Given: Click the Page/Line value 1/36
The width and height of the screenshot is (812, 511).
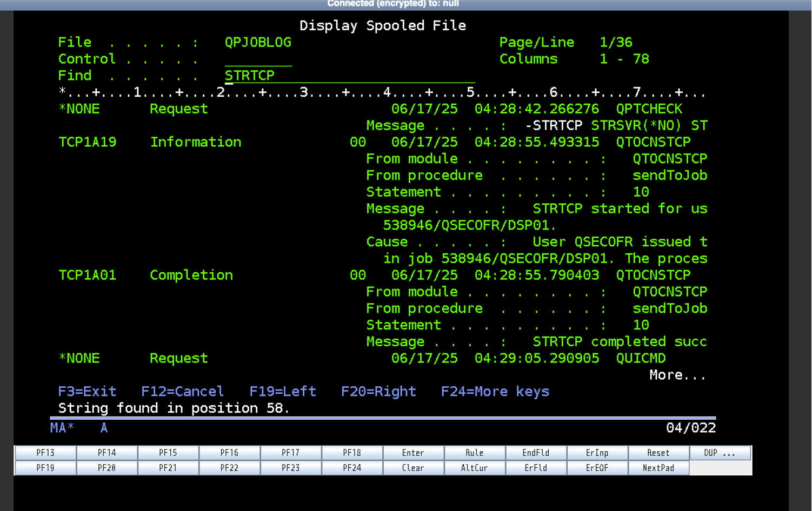Looking at the screenshot, I should coord(616,42).
